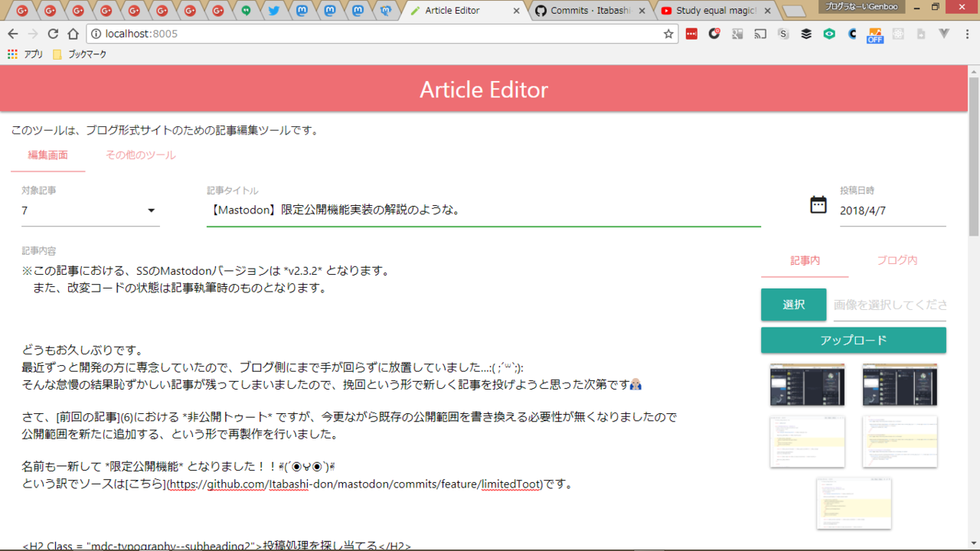Open the Buffer stacked-layers extension
This screenshot has width=980, height=551.
click(x=806, y=34)
